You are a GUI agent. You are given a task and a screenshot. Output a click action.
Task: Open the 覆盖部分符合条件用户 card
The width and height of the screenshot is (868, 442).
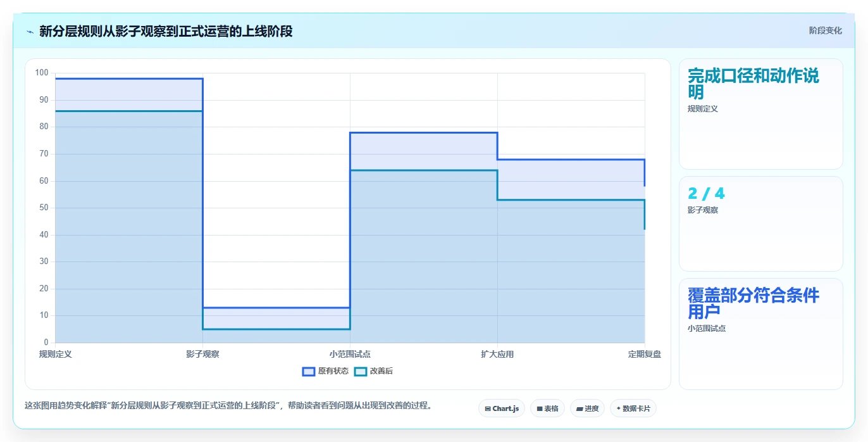[761, 334]
